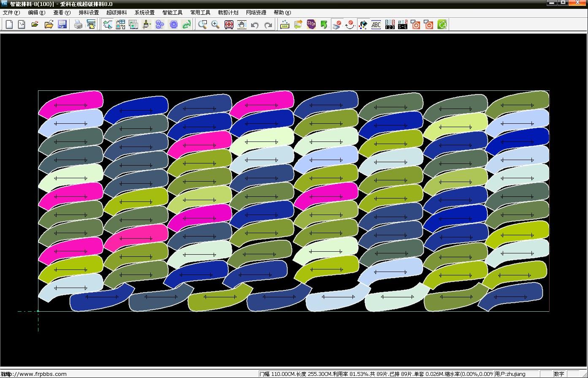Click the red STOP sign icon
588x378 pixels.
tap(311, 24)
